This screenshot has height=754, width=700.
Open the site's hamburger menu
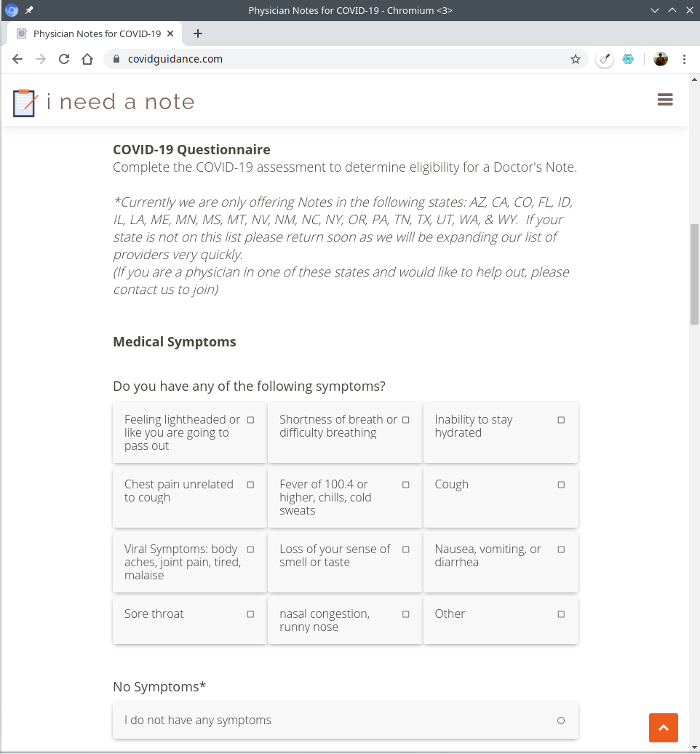664,100
